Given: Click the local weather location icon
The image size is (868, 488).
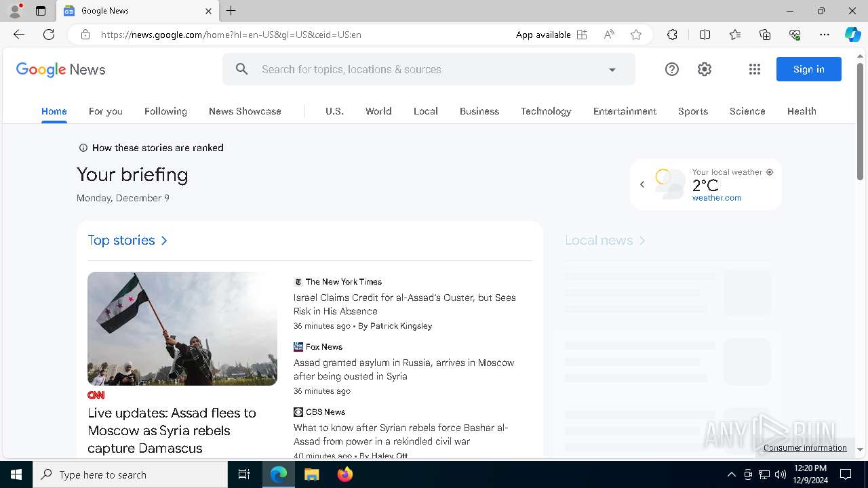Looking at the screenshot, I should (x=770, y=172).
